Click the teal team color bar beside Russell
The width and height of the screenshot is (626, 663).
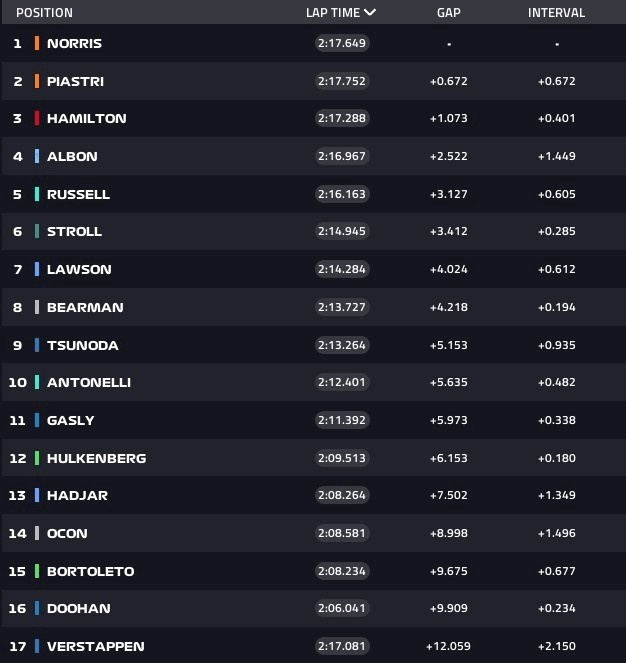point(37,194)
